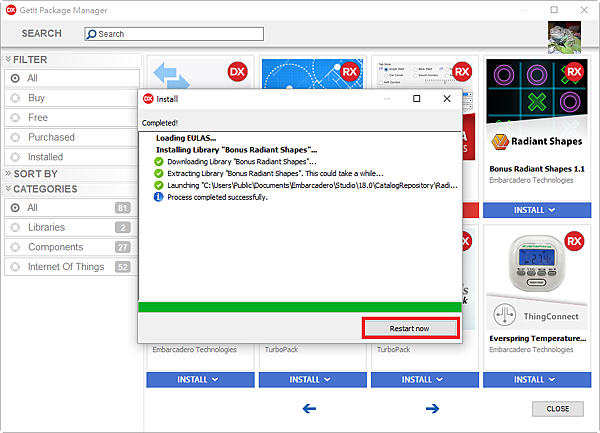Click the CLOSE button in Package Manager
Image resolution: width=600 pixels, height=433 pixels.
pyautogui.click(x=558, y=409)
